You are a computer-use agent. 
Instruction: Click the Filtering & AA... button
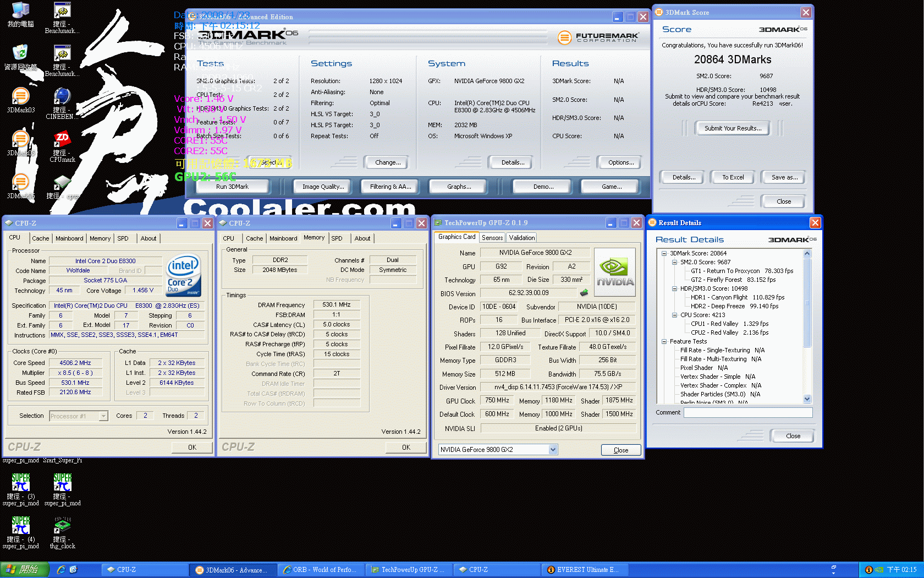coord(391,187)
